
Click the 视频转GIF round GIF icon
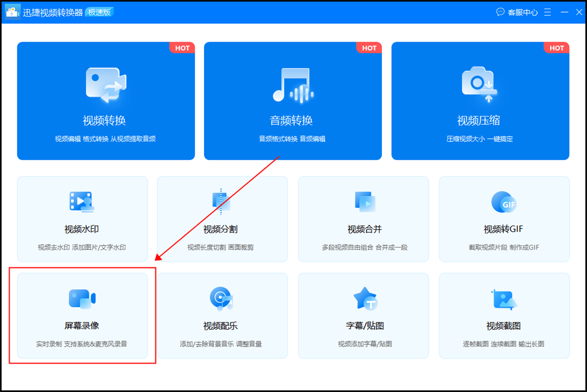pyautogui.click(x=504, y=202)
